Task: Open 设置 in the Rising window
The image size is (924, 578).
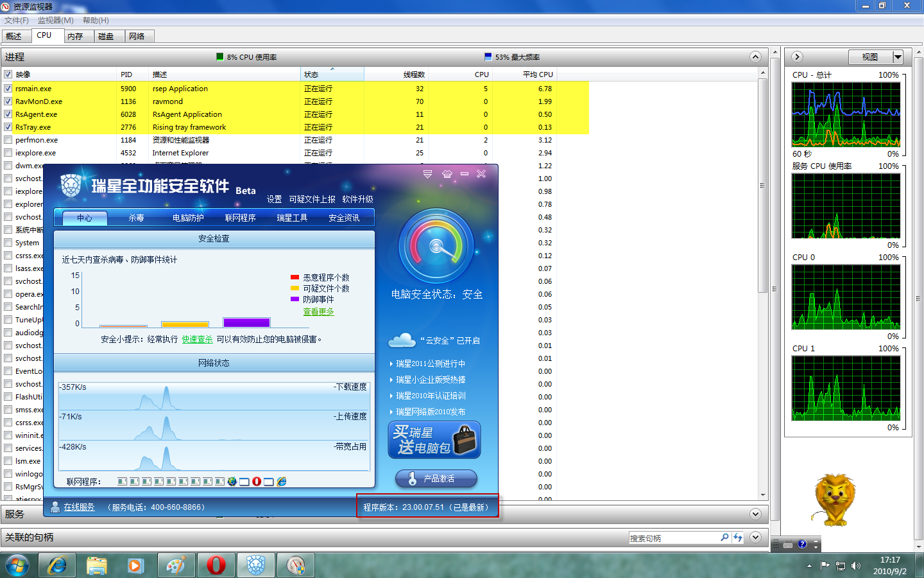Action: (x=275, y=199)
